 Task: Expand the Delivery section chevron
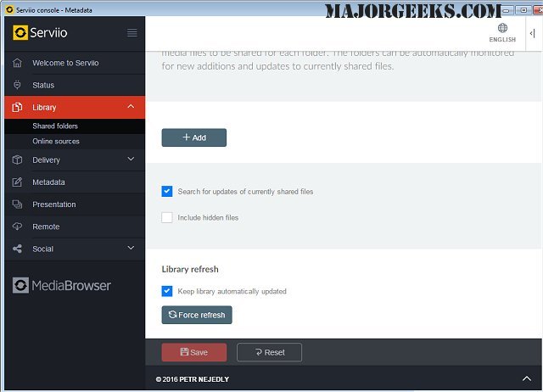pyautogui.click(x=131, y=160)
